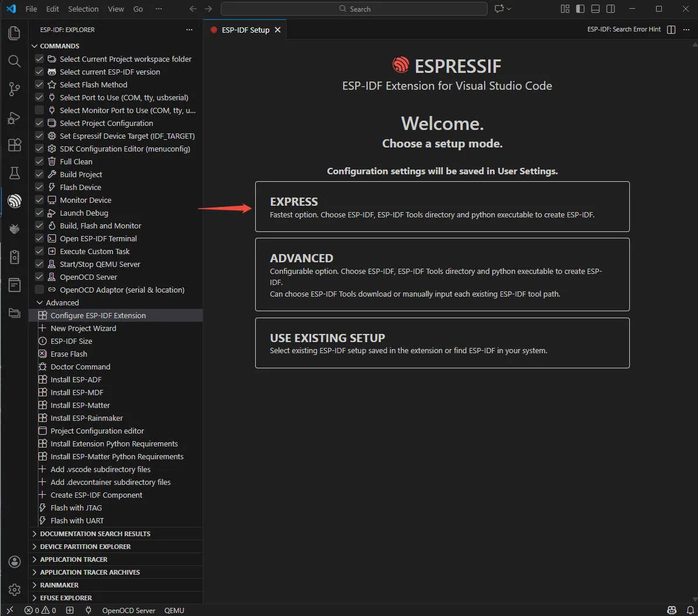Uncheck the Flash Device command checkbox
698x616 pixels.
tap(39, 186)
